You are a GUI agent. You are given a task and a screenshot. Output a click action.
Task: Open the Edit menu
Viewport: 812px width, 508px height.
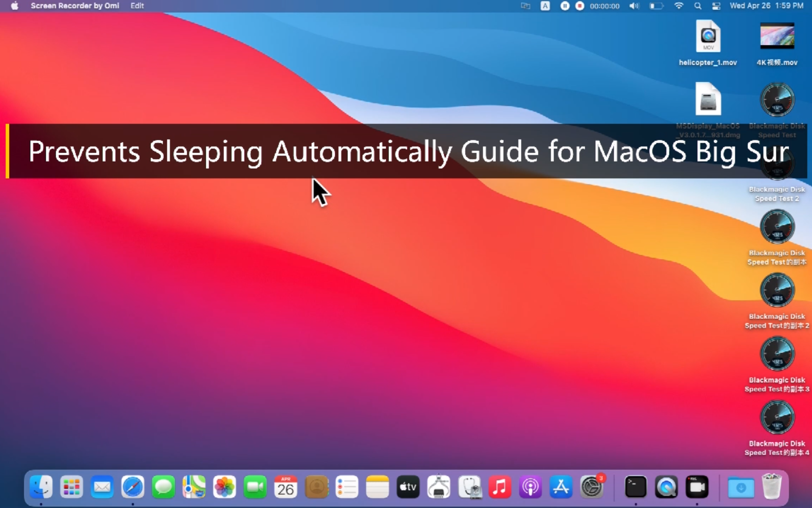(x=137, y=6)
